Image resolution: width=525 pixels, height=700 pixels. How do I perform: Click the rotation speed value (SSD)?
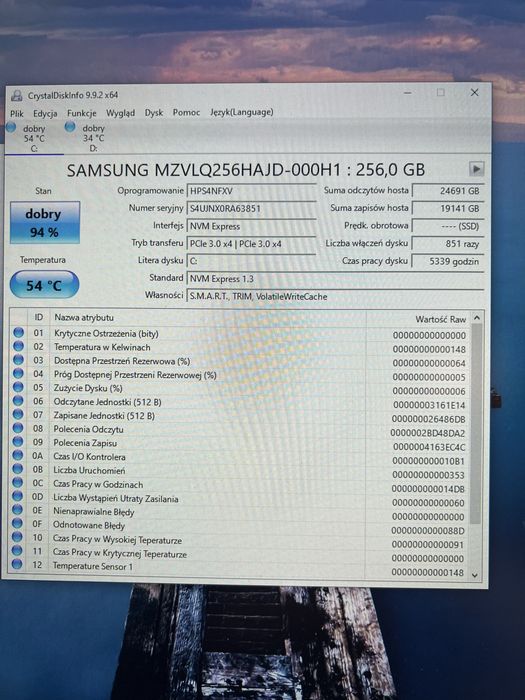[448, 226]
